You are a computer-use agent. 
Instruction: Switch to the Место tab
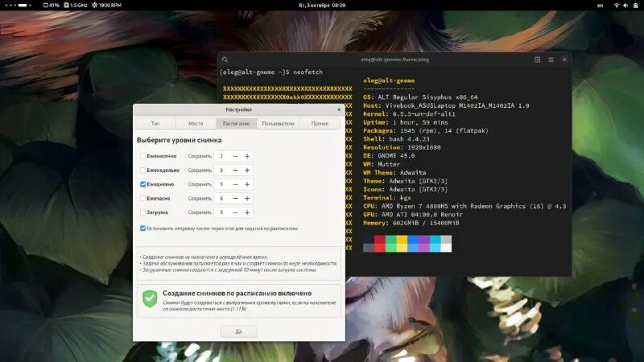(196, 124)
